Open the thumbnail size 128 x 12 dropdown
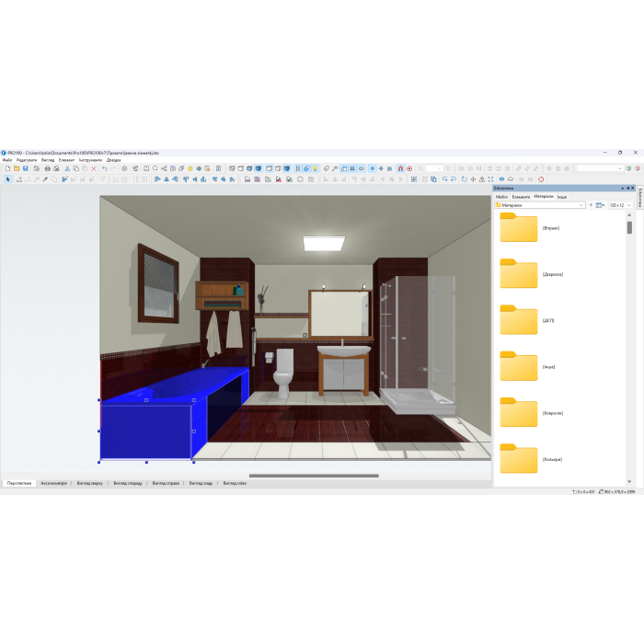This screenshot has height=644, width=644. tap(617, 205)
